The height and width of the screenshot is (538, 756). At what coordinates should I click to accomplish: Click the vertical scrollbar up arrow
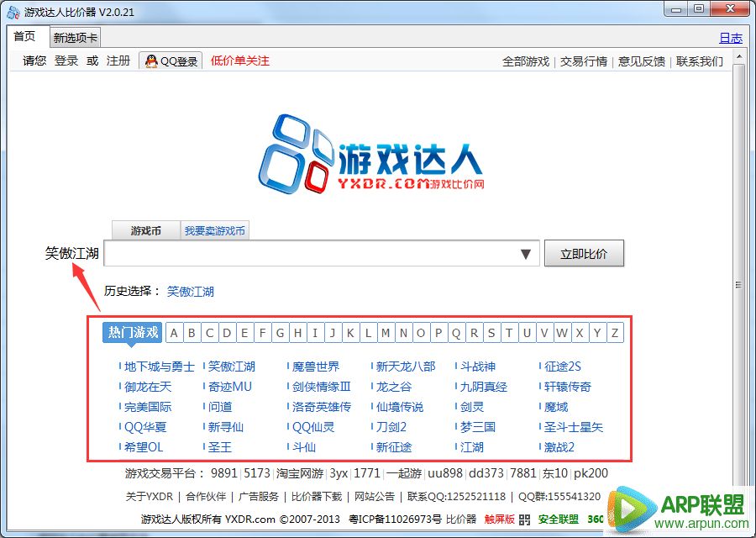coord(738,58)
